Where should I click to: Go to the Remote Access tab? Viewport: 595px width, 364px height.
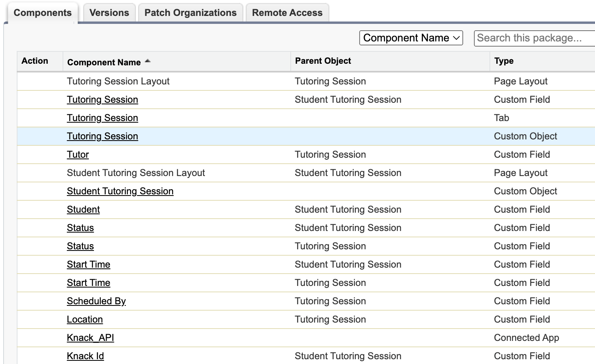287,13
